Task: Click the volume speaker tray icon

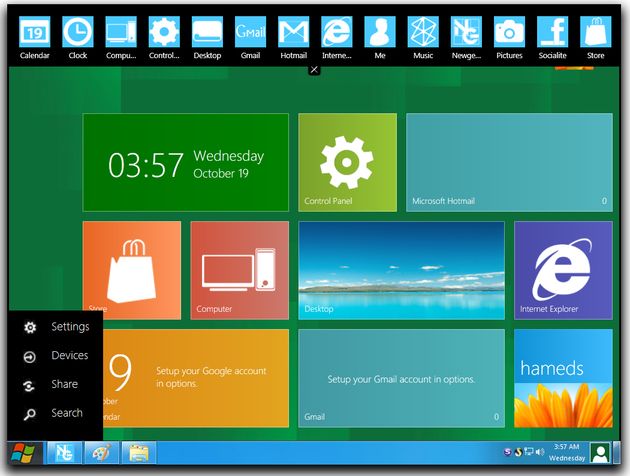Action: [x=540, y=452]
